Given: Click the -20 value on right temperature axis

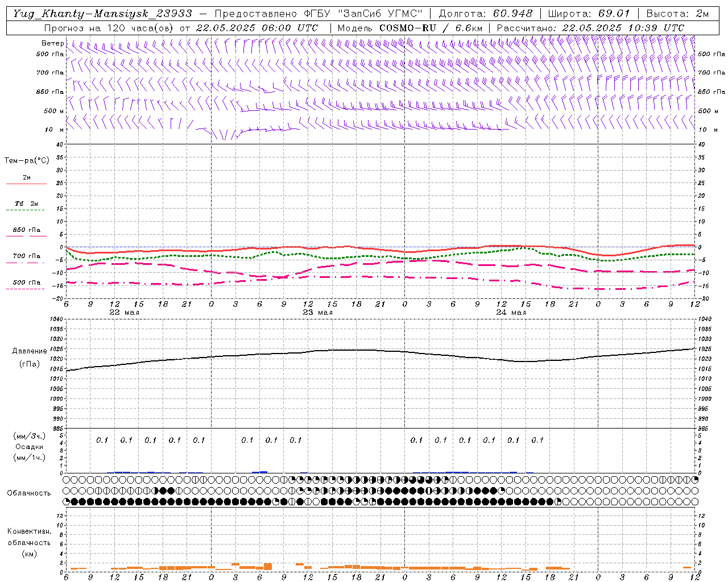Looking at the screenshot, I should click(x=702, y=298).
